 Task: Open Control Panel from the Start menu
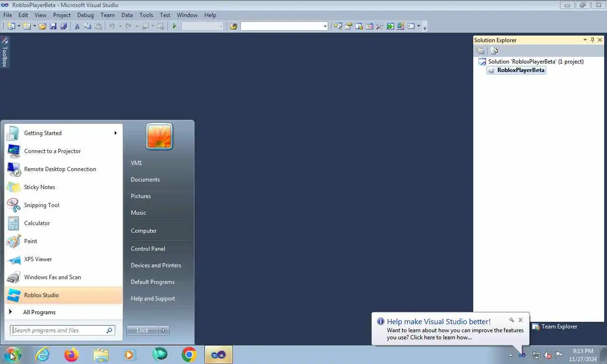(x=148, y=249)
